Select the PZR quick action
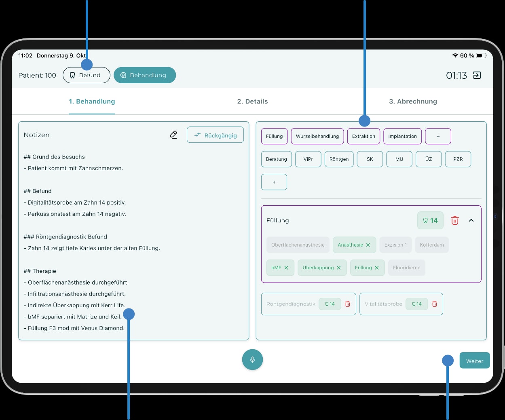The width and height of the screenshot is (505, 420). point(458,159)
